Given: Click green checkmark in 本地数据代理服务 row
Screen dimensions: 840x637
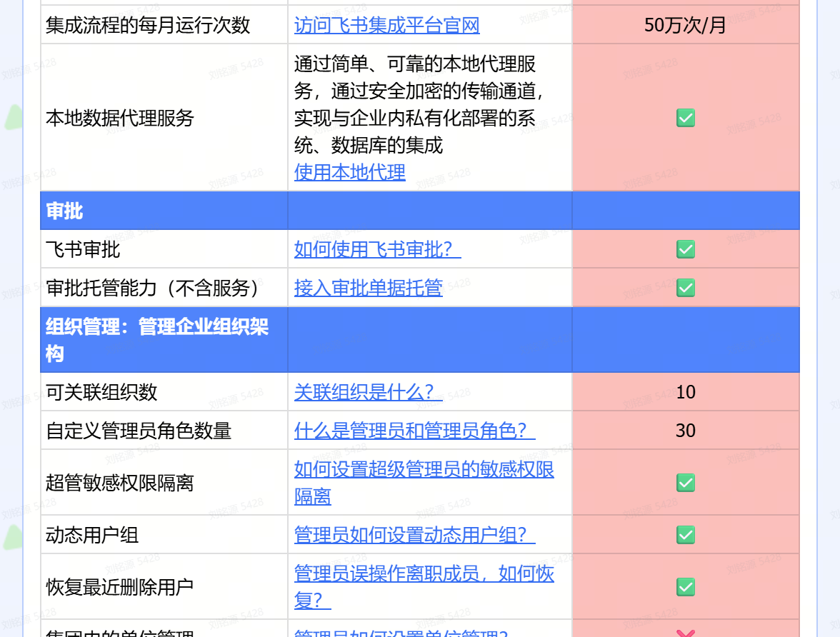Looking at the screenshot, I should tap(686, 118).
